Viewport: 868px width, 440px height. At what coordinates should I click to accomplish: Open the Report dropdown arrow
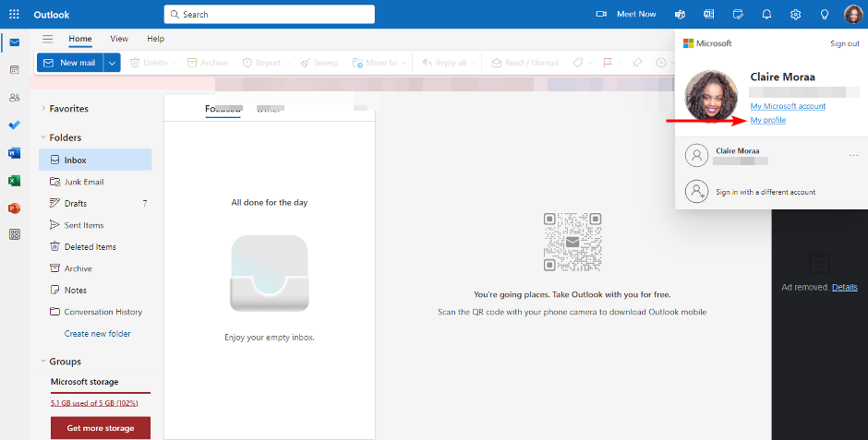coord(288,63)
